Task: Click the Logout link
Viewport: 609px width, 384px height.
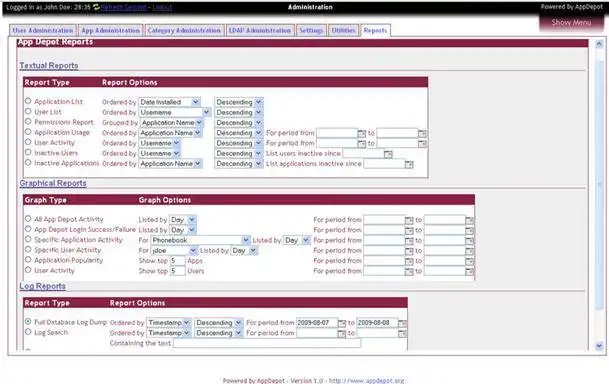Action: point(162,7)
